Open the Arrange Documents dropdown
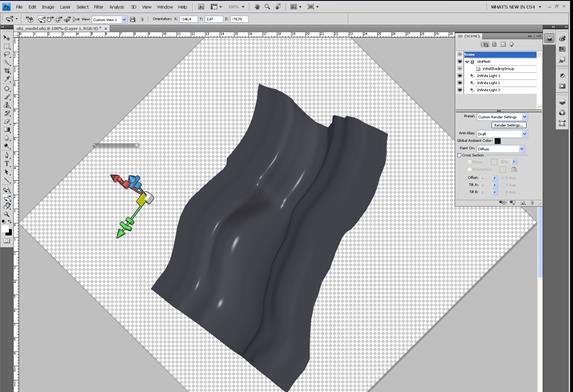Image resolution: width=573 pixels, height=392 pixels. click(296, 7)
